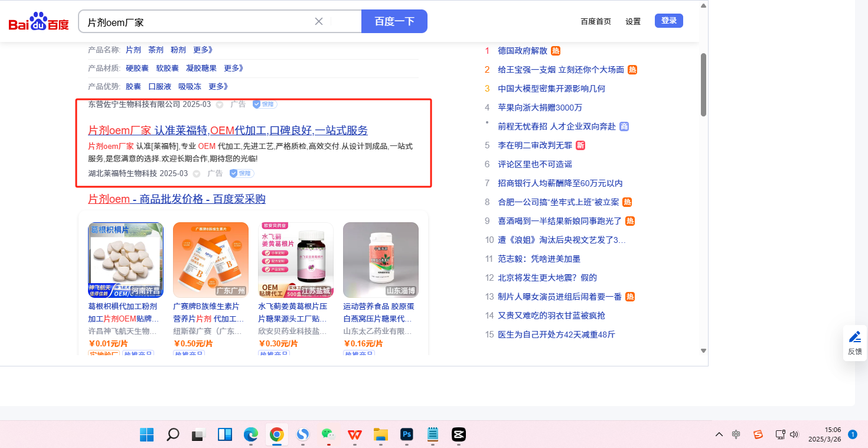Click the scrollbar down arrow

(x=703, y=350)
